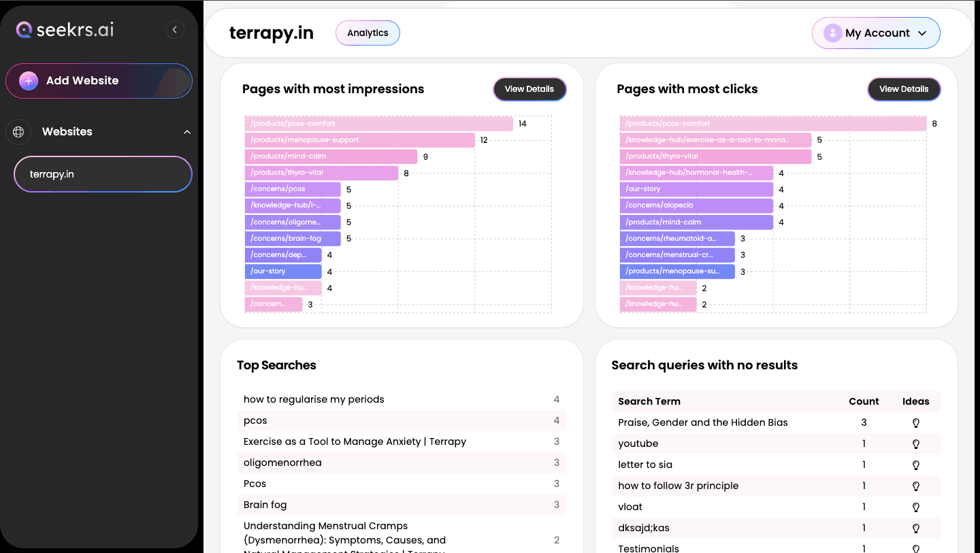Select the 'Testimonials' search term

click(649, 548)
